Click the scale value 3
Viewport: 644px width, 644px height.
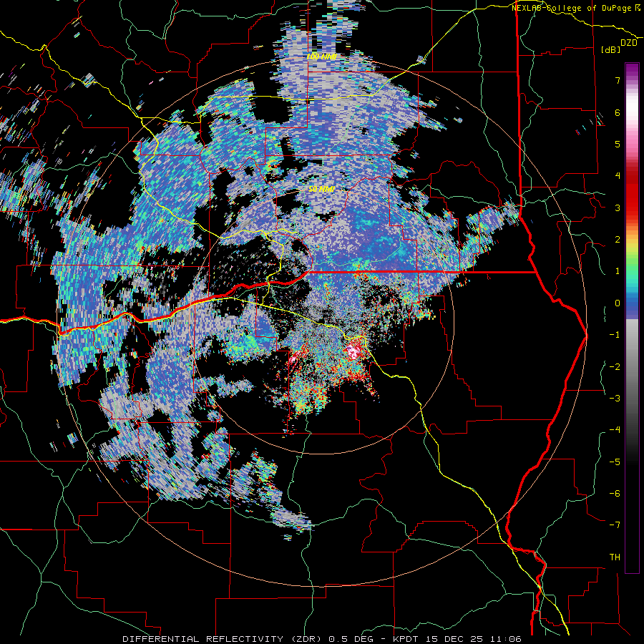point(618,208)
